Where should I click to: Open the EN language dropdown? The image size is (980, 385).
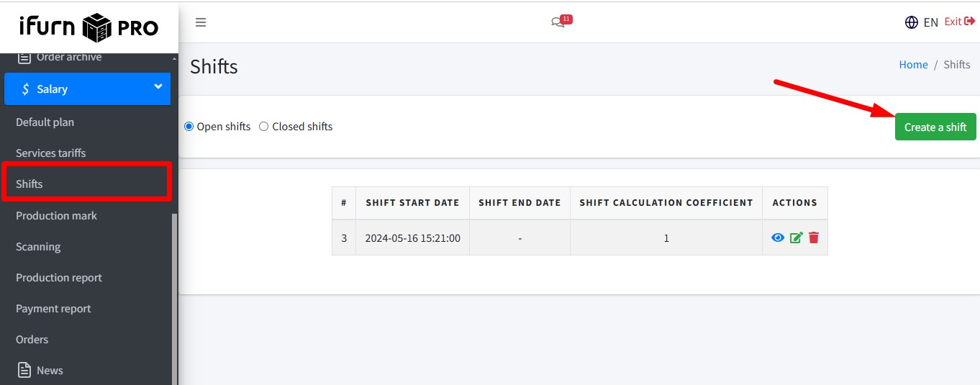point(930,22)
